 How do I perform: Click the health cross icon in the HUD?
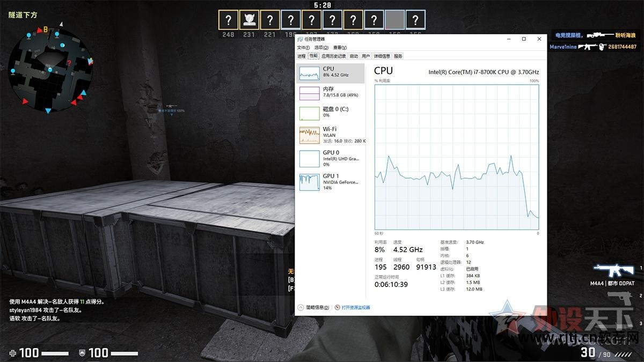coord(13,352)
